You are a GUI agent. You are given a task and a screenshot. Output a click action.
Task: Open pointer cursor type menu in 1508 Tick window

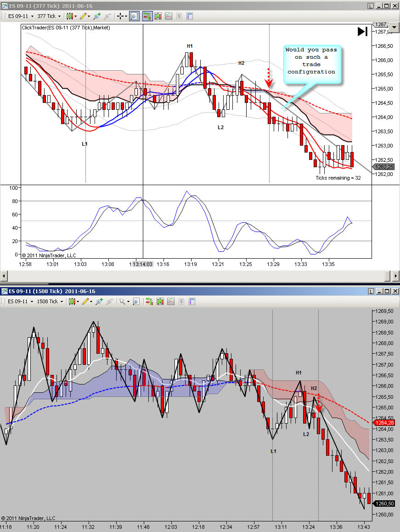coord(124,301)
